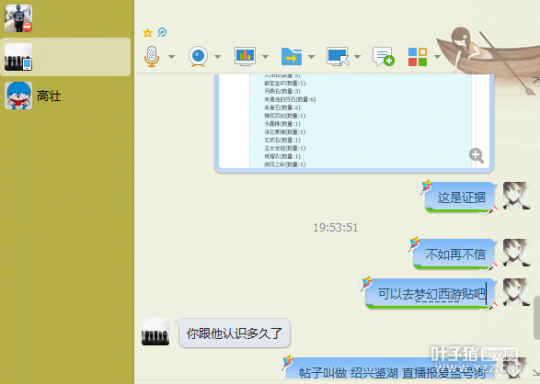Click the send file folder icon
The height and width of the screenshot is (384, 540).
(x=291, y=56)
